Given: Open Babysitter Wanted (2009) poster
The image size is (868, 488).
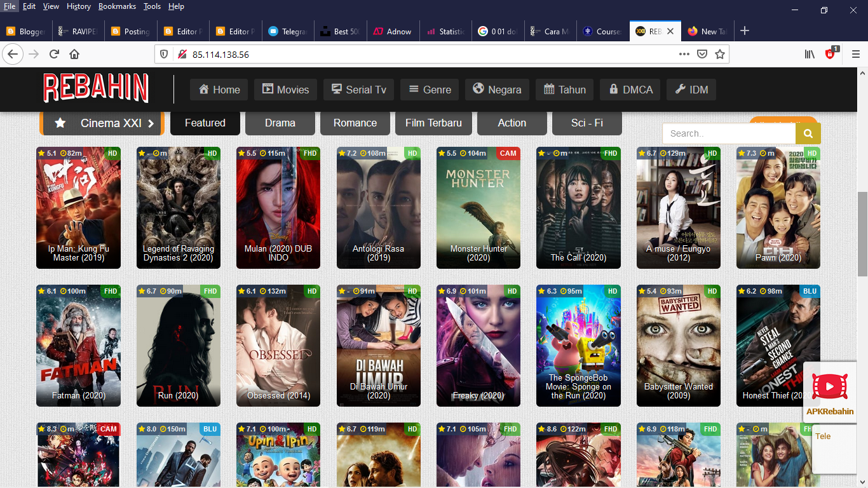Looking at the screenshot, I should pyautogui.click(x=679, y=346).
